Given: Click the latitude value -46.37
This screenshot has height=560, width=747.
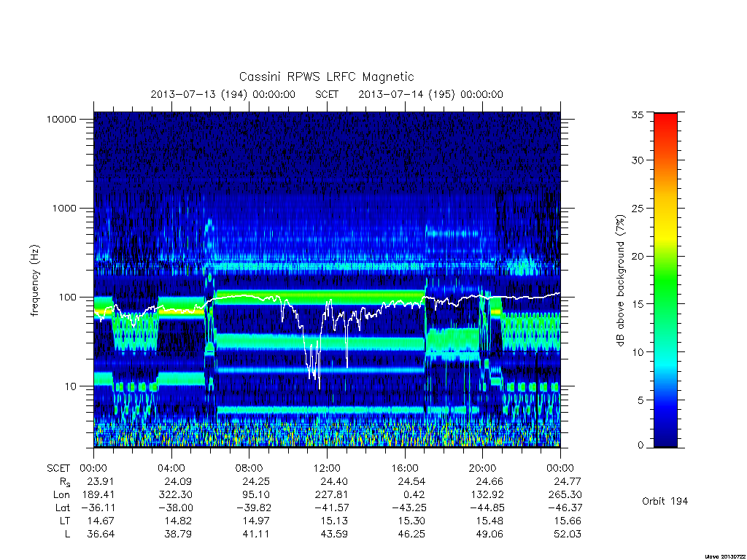Looking at the screenshot, I should coord(565,508).
